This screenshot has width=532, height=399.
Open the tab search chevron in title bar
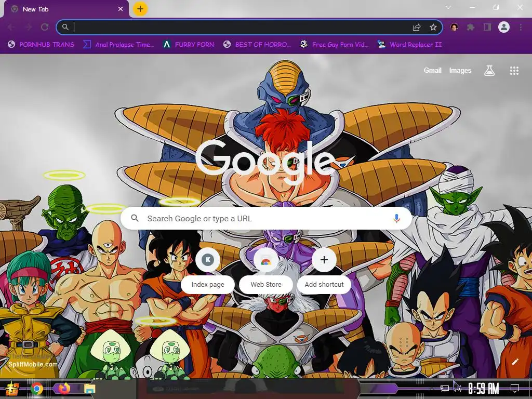tap(448, 7)
